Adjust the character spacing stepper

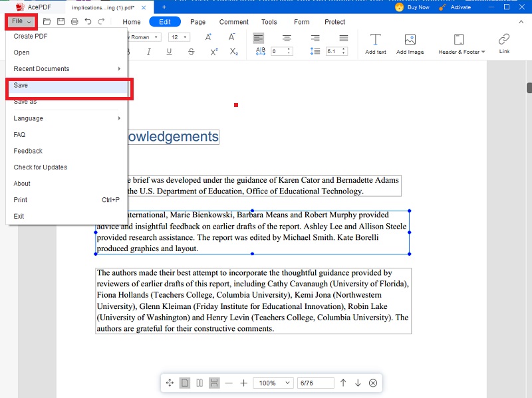289,51
